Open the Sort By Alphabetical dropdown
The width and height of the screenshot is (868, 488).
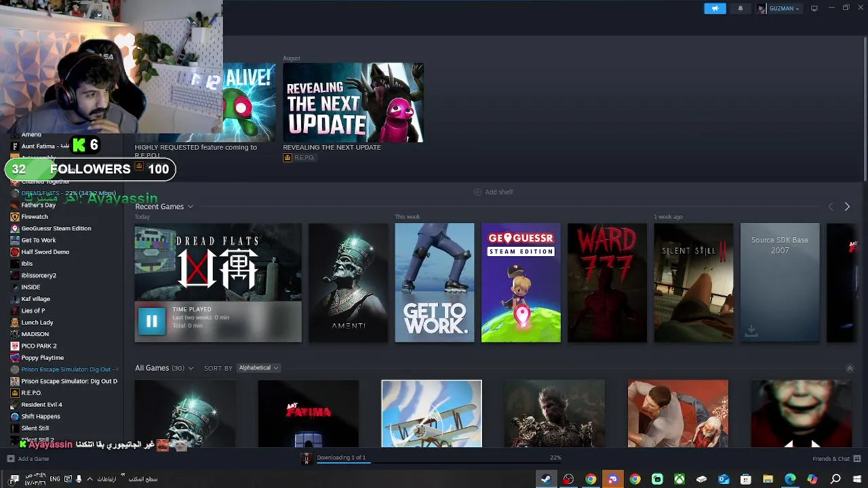(258, 368)
